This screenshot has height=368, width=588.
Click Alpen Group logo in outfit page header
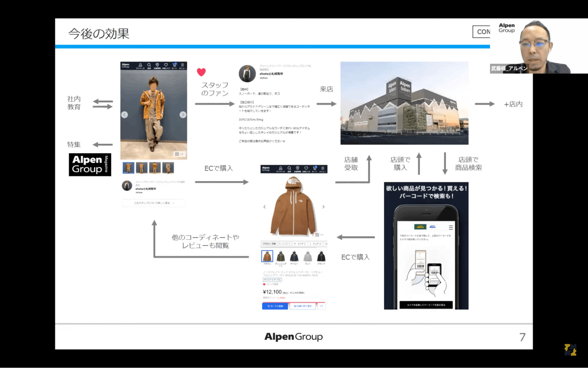click(126, 65)
